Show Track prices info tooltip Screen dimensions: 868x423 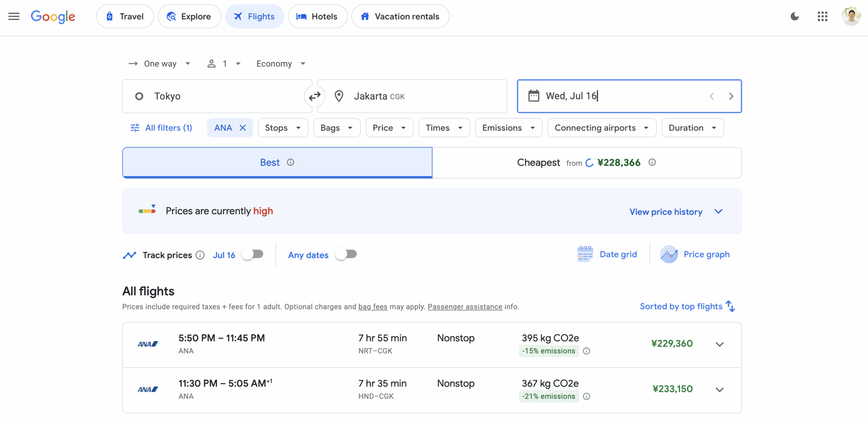click(x=200, y=255)
